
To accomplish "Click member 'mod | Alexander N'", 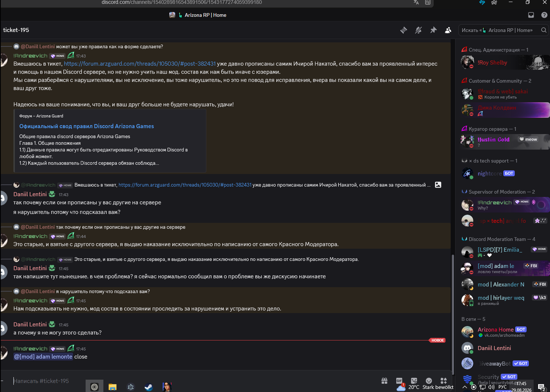I will [x=505, y=284].
